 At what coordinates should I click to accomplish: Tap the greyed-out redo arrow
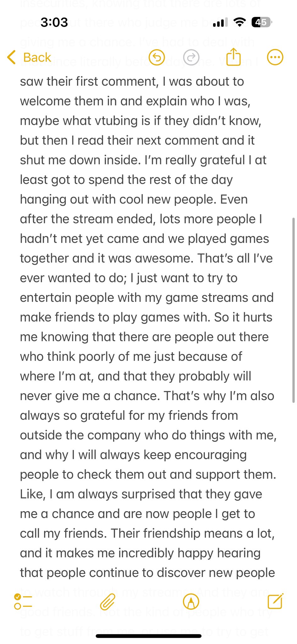click(191, 58)
